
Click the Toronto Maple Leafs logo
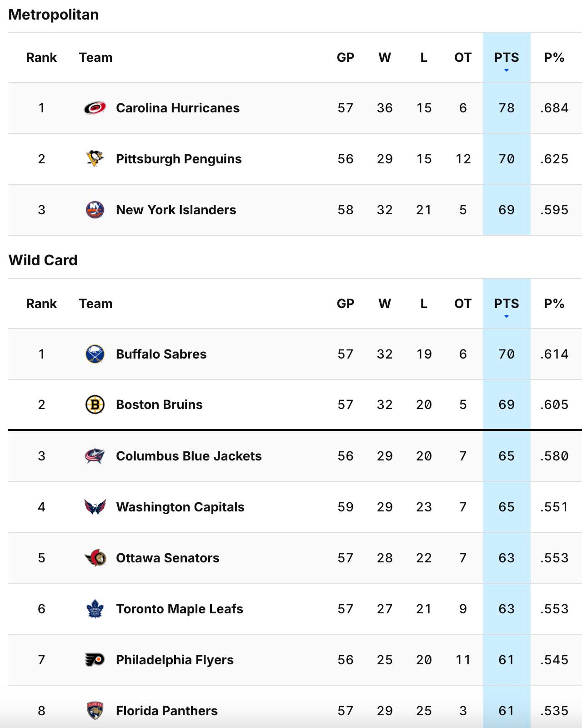point(95,609)
